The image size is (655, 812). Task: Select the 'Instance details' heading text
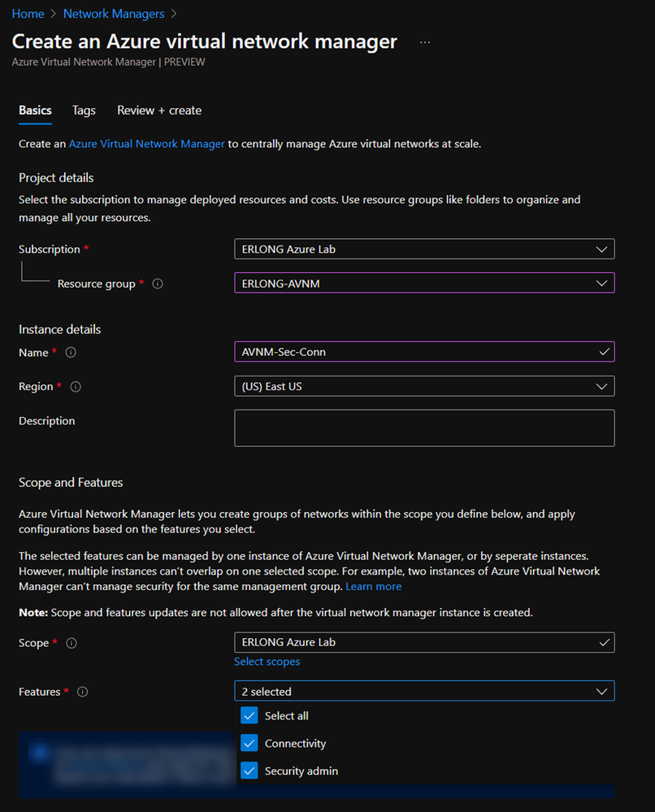[59, 329]
